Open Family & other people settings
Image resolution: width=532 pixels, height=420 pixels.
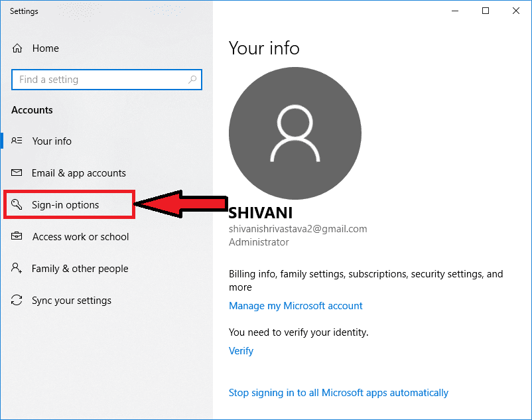80,268
